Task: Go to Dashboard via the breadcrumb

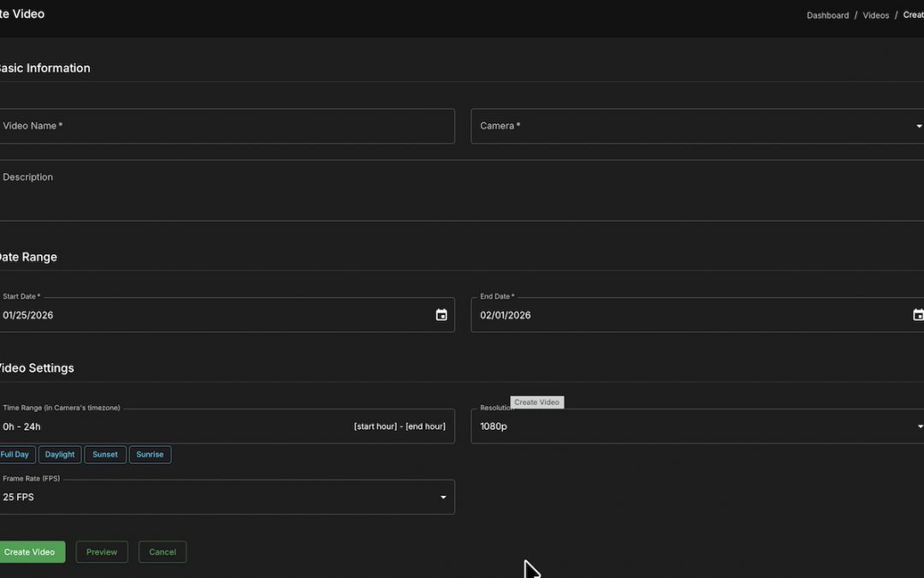Action: tap(827, 15)
